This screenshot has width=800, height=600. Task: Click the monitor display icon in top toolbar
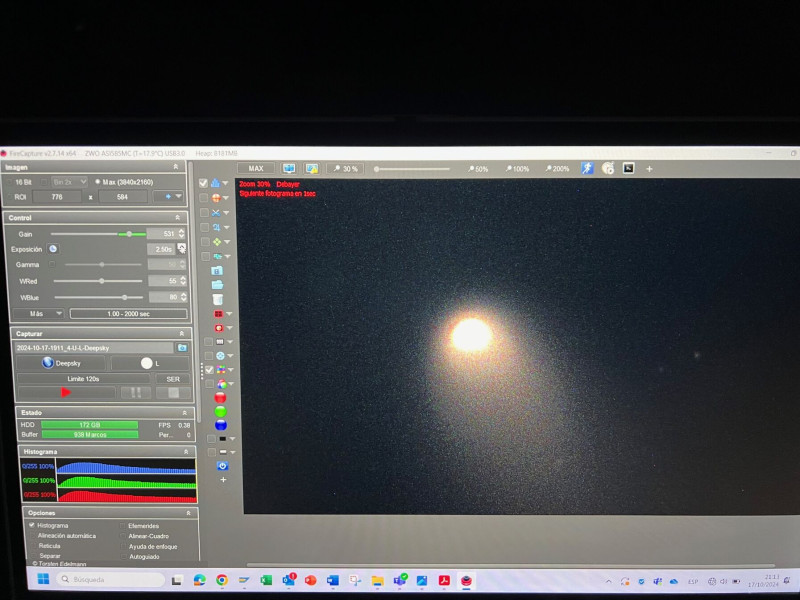289,168
